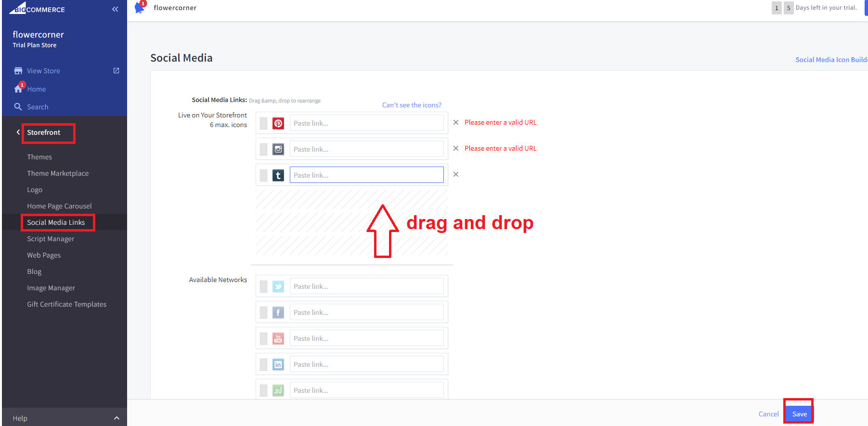868x426 pixels.
Task: Click the View Store link
Action: point(43,71)
